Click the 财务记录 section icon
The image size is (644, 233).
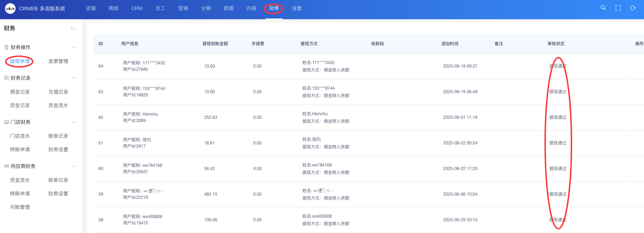6,78
